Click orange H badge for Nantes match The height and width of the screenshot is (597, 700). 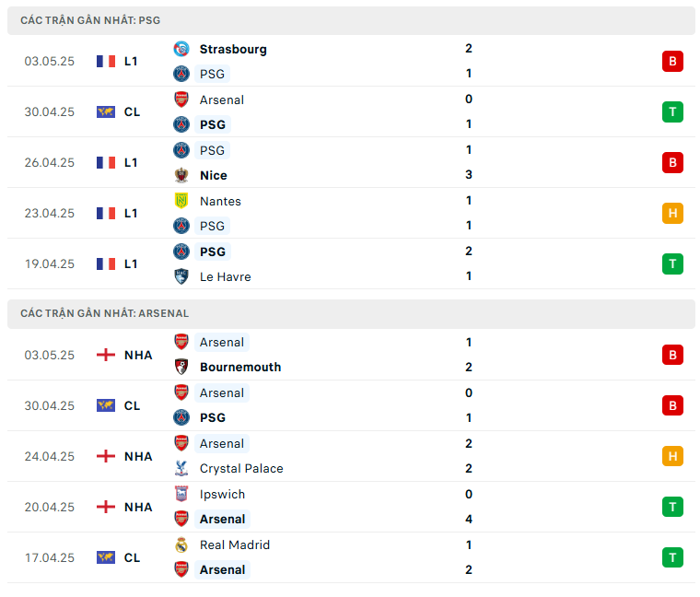672,214
